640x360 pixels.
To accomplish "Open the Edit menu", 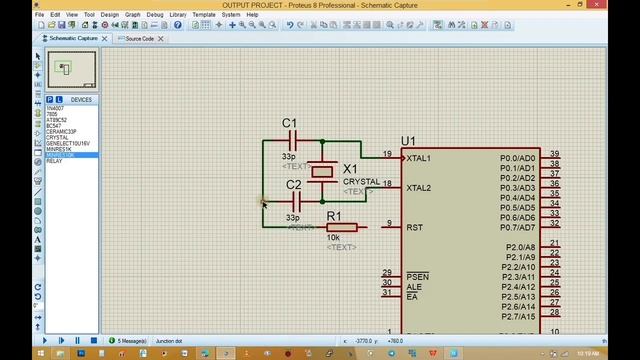I will (x=55, y=15).
